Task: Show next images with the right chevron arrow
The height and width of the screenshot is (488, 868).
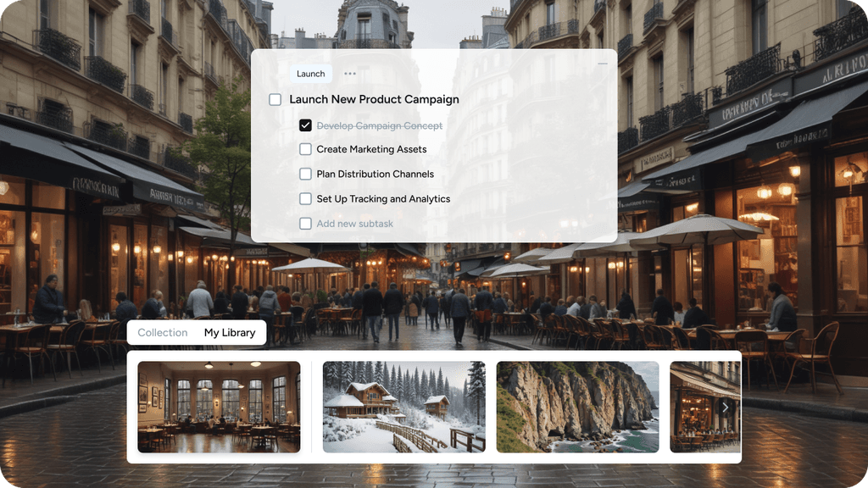Action: pos(725,408)
